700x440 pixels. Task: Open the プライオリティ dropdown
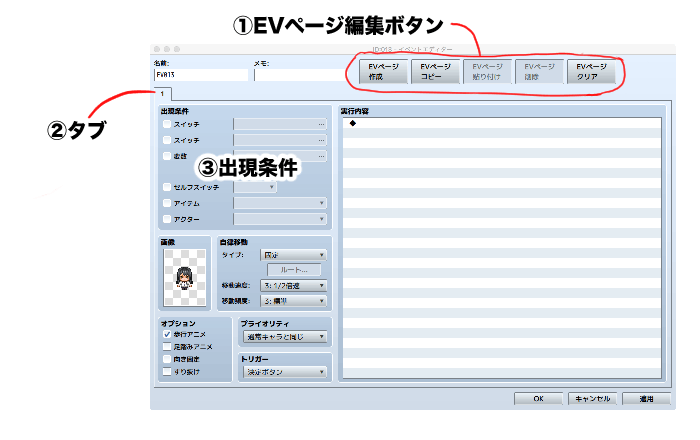click(285, 337)
